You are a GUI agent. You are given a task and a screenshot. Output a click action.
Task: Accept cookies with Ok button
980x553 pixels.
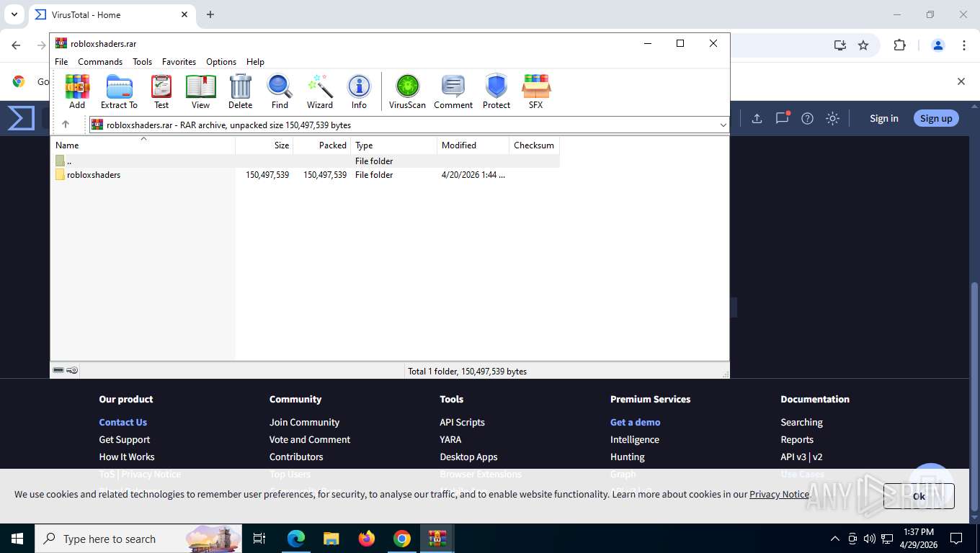pyautogui.click(x=919, y=496)
